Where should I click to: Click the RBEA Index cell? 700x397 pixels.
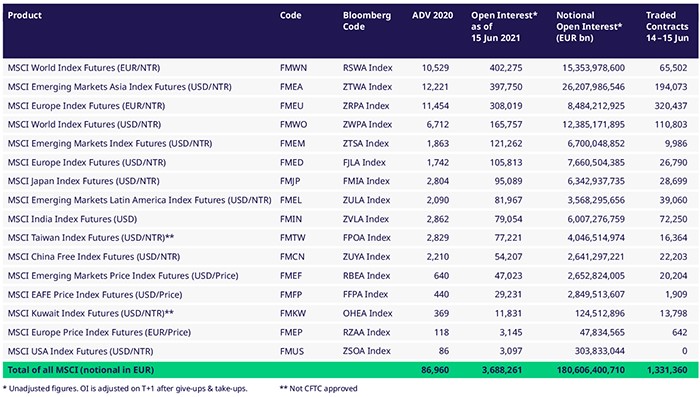(366, 276)
